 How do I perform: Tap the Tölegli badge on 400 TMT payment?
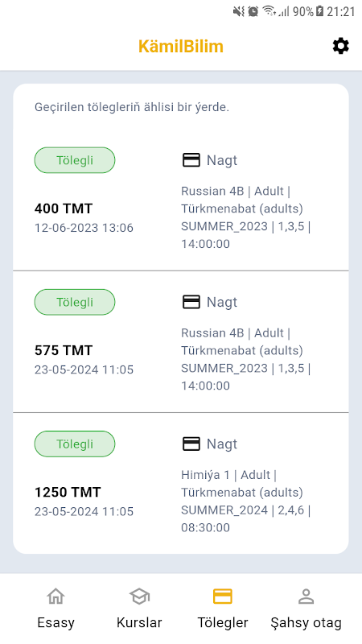point(75,160)
